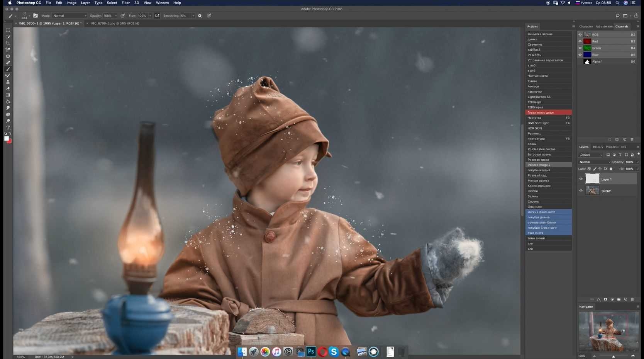Hide the Red channel visibility eye
Screen dimensions: 644x359
tap(580, 41)
